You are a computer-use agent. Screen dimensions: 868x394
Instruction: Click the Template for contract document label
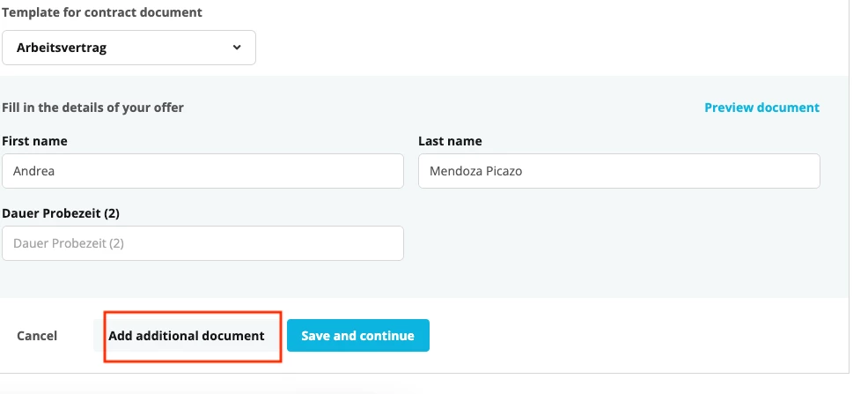click(102, 12)
